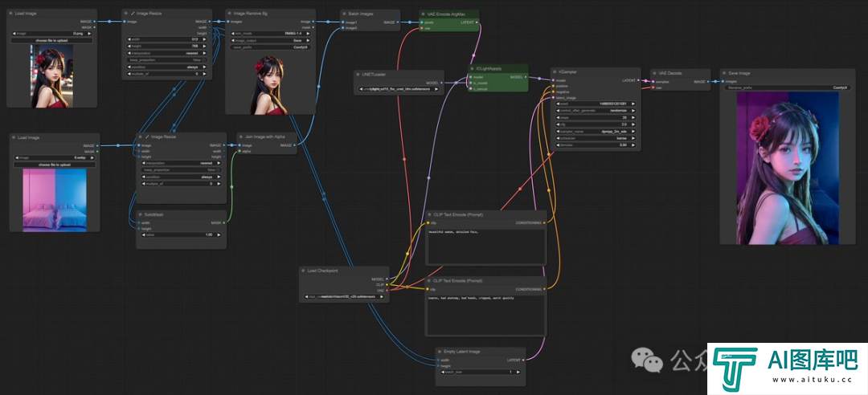Open the scheduler karras selector
Screen dimensions: 868x395
point(595,138)
